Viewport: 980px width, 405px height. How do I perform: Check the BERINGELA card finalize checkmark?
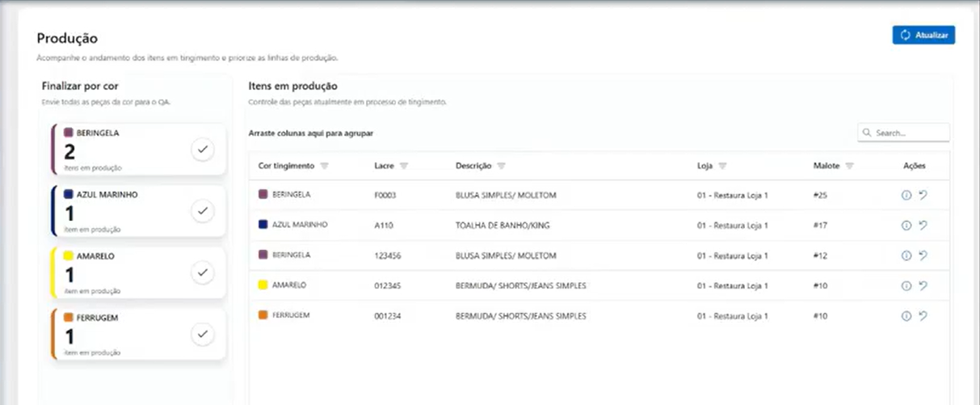pos(202,150)
